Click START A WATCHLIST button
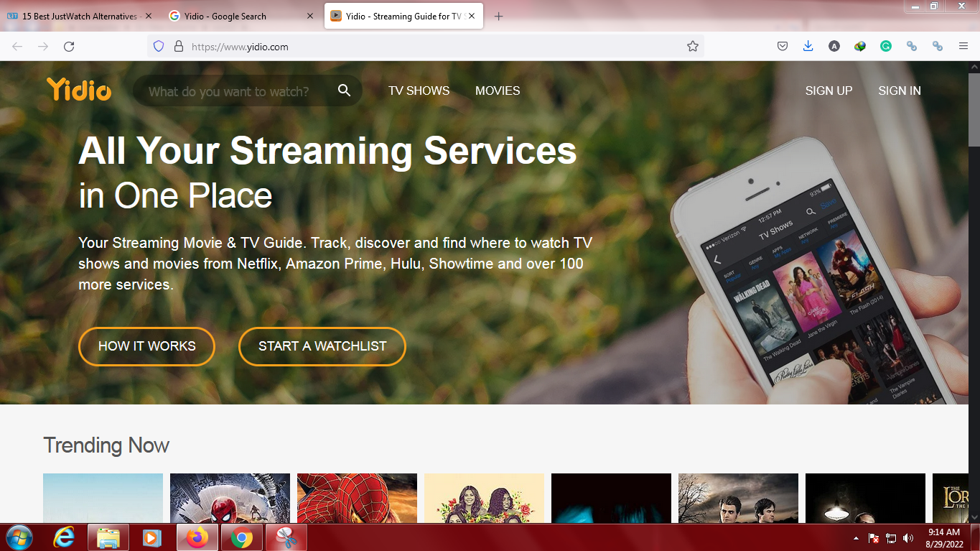The width and height of the screenshot is (980, 551). click(322, 346)
